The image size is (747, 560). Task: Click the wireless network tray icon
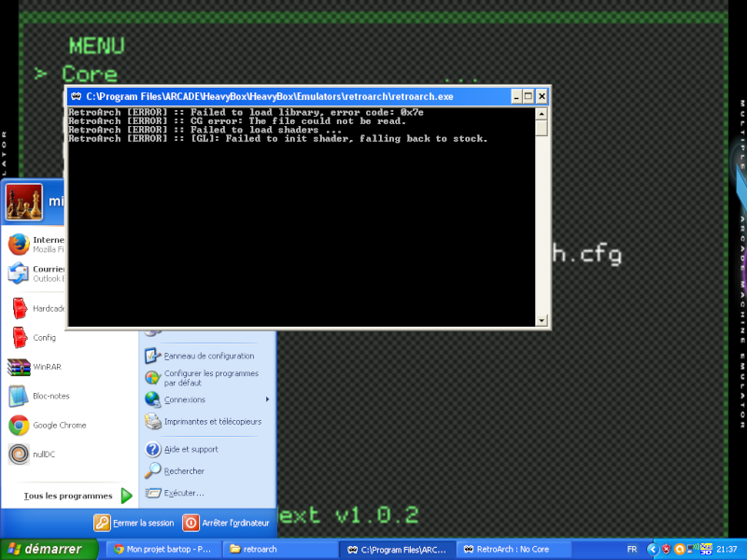pos(693,549)
